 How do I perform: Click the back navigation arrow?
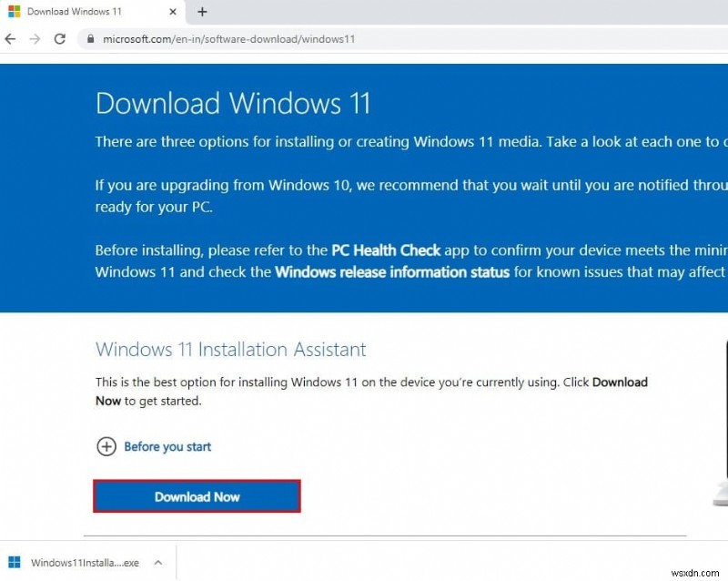tap(10, 39)
